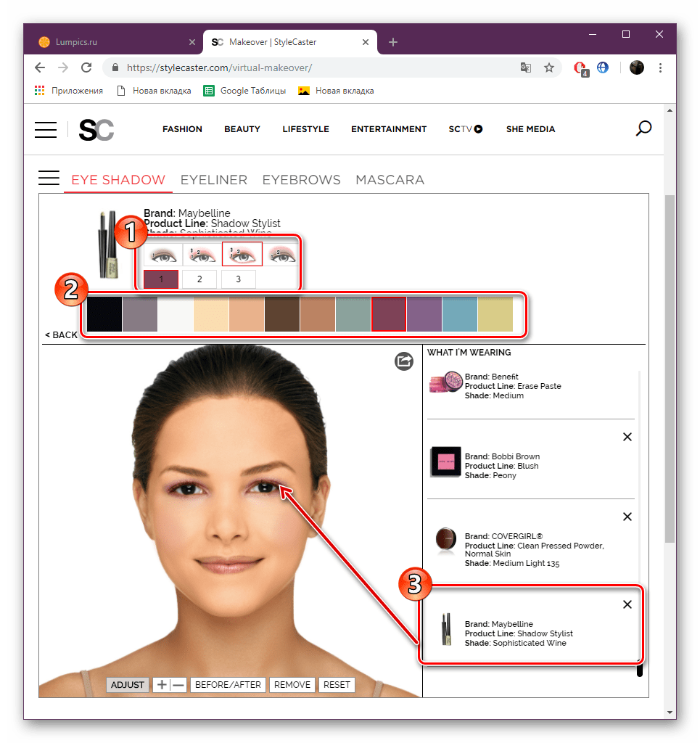
Task: Close the Lumpics.ru tab
Action: [x=192, y=42]
